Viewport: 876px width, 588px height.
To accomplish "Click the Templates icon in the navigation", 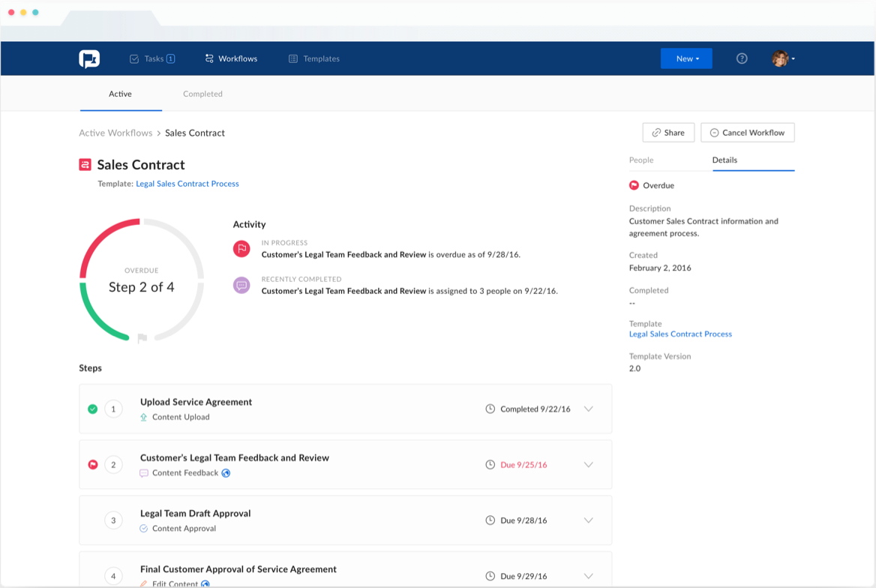I will click(292, 58).
